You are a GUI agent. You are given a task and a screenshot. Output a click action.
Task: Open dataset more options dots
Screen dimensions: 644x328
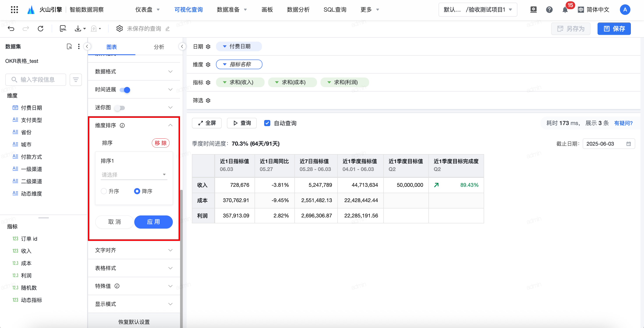79,46
